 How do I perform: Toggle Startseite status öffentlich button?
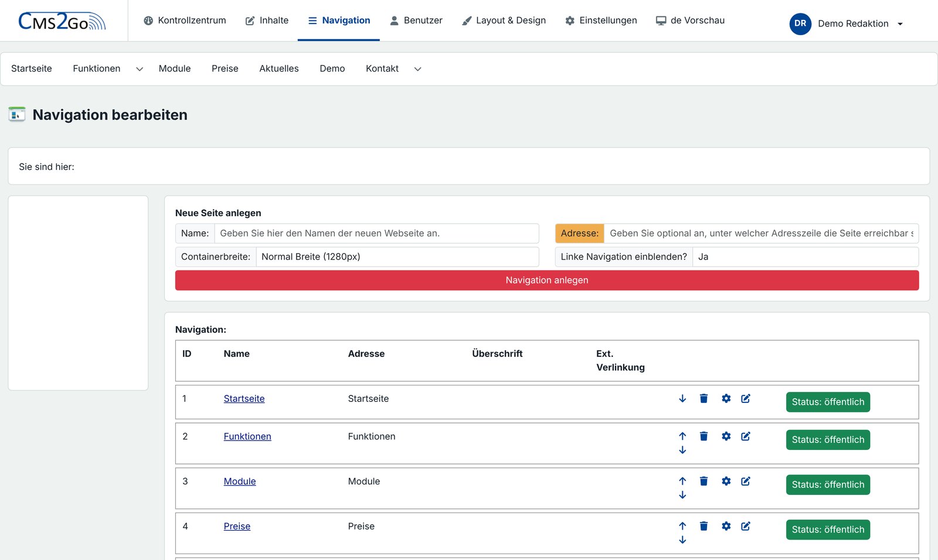coord(828,402)
